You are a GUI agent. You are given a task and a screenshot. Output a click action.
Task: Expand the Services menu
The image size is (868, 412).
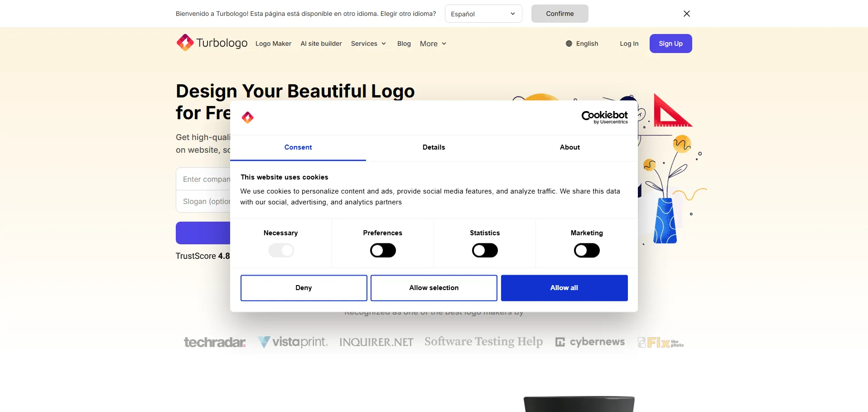[x=368, y=44]
